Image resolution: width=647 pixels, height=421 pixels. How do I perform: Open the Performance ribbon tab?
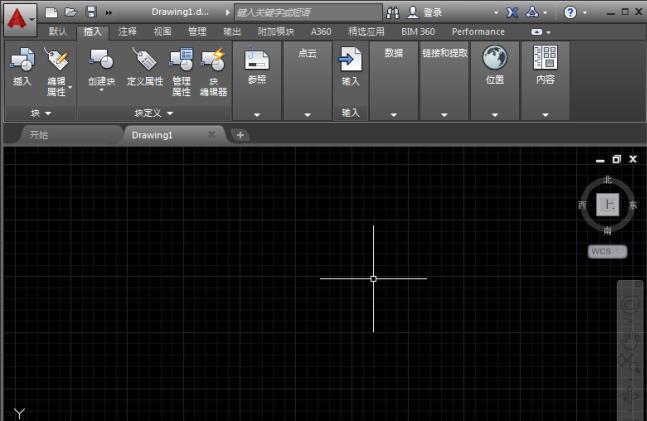coord(478,32)
